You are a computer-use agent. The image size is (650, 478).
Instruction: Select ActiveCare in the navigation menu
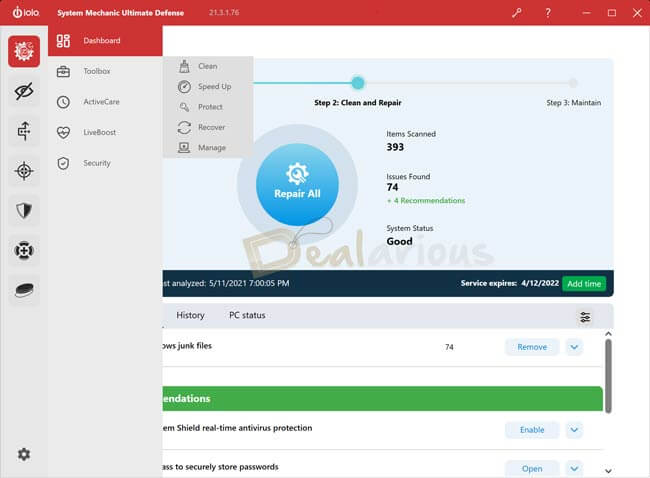pyautogui.click(x=105, y=102)
